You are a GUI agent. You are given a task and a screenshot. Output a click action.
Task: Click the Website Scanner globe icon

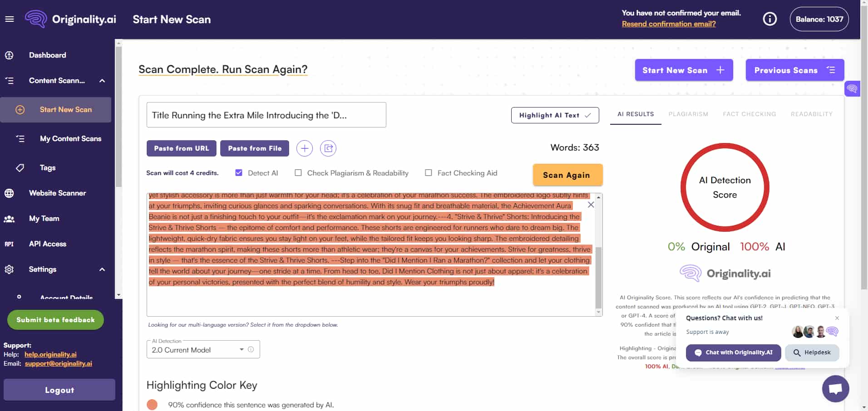click(9, 193)
